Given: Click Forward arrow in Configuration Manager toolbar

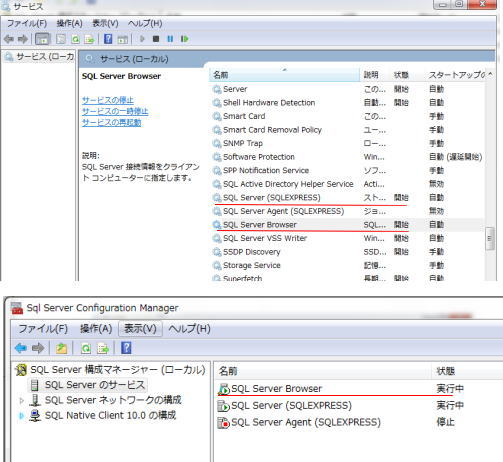Looking at the screenshot, I should click(x=38, y=348).
